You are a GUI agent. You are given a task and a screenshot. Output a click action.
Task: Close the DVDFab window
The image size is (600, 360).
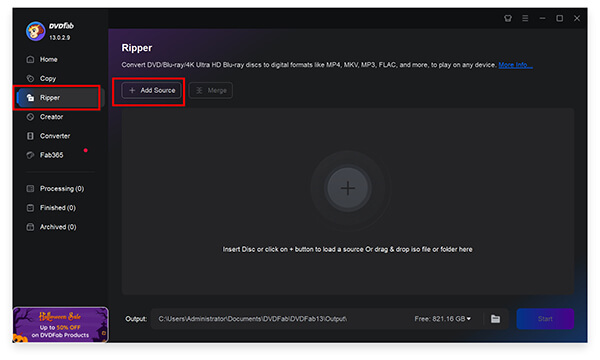[577, 18]
